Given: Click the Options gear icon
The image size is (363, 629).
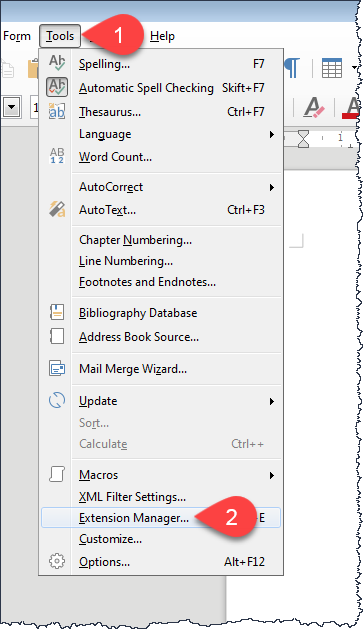Looking at the screenshot, I should (x=57, y=561).
